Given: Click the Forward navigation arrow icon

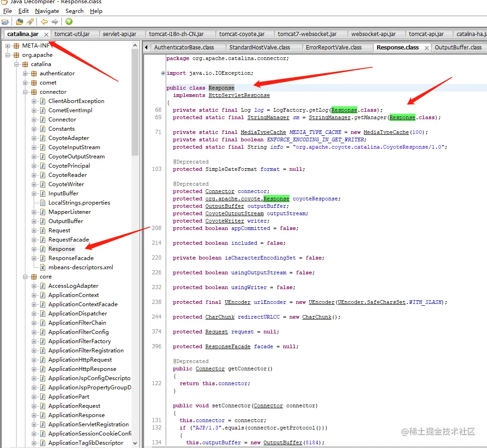Looking at the screenshot, I should point(55,22).
